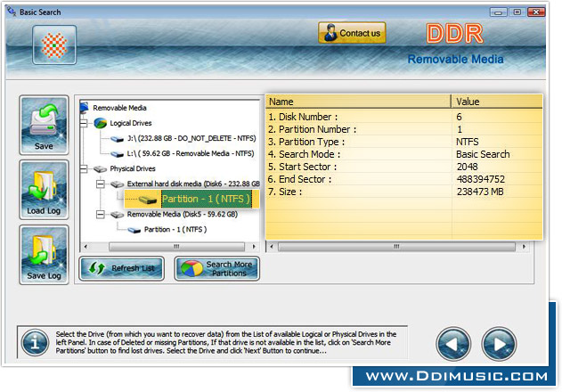Click the Value column header
This screenshot has width=562, height=392.
coord(497,102)
